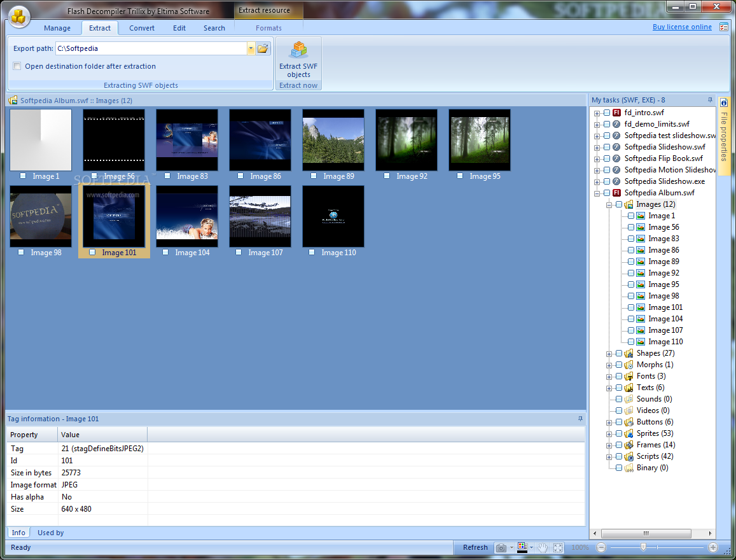Expand the Shapes (27) tree node
The height and width of the screenshot is (560, 736).
(609, 354)
